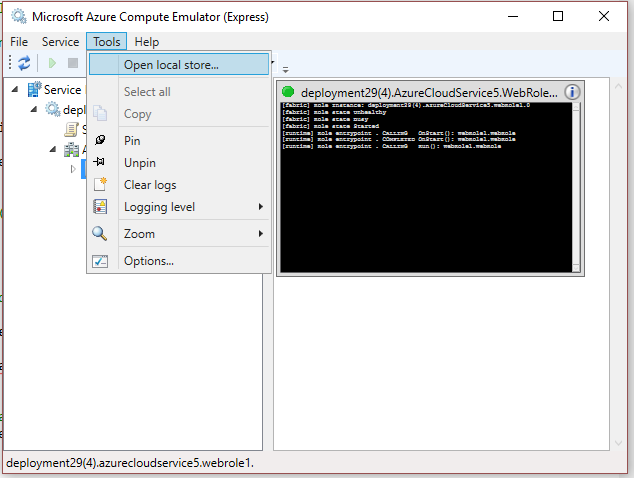Choose Copy in Tools menu

(179, 114)
